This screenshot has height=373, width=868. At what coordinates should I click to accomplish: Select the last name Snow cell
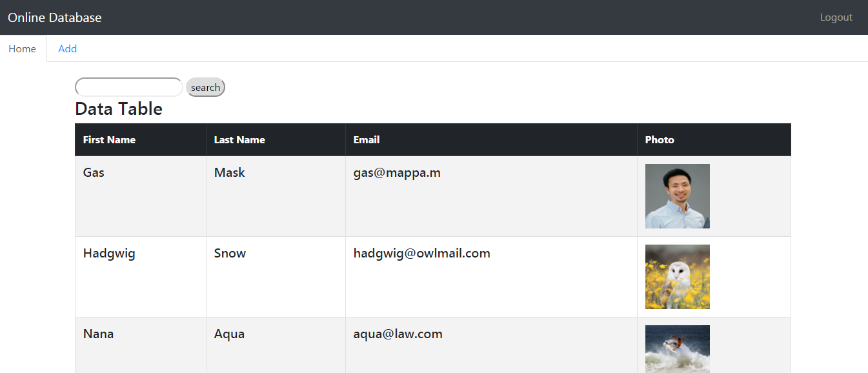230,254
